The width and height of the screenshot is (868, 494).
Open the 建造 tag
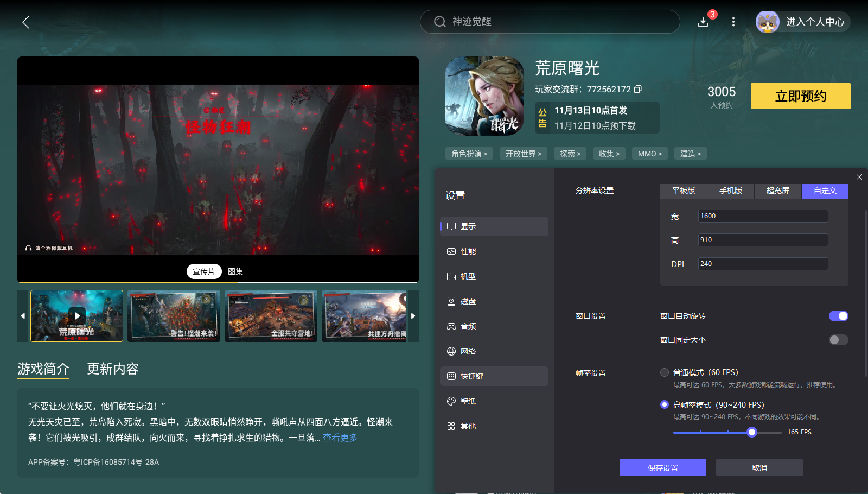pos(691,154)
